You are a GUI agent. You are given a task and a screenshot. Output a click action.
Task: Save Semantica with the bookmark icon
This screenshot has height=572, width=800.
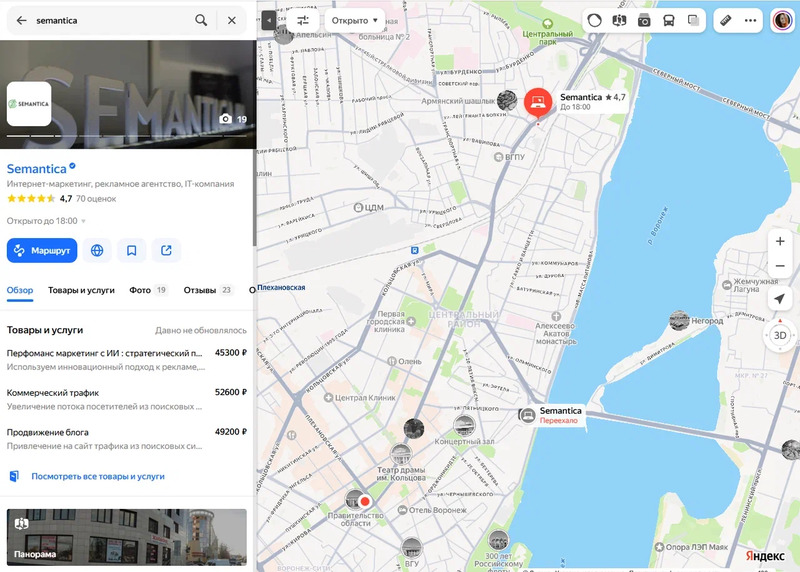[x=132, y=251]
